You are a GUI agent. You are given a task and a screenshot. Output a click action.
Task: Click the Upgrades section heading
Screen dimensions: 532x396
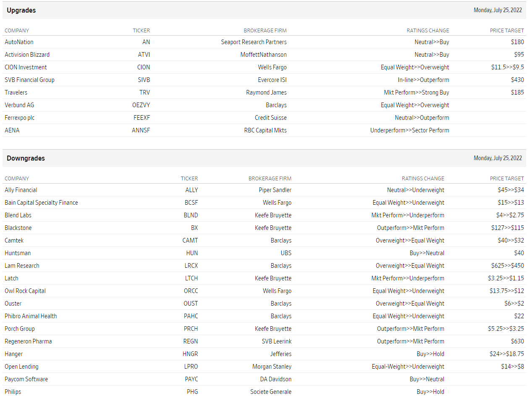point(21,10)
